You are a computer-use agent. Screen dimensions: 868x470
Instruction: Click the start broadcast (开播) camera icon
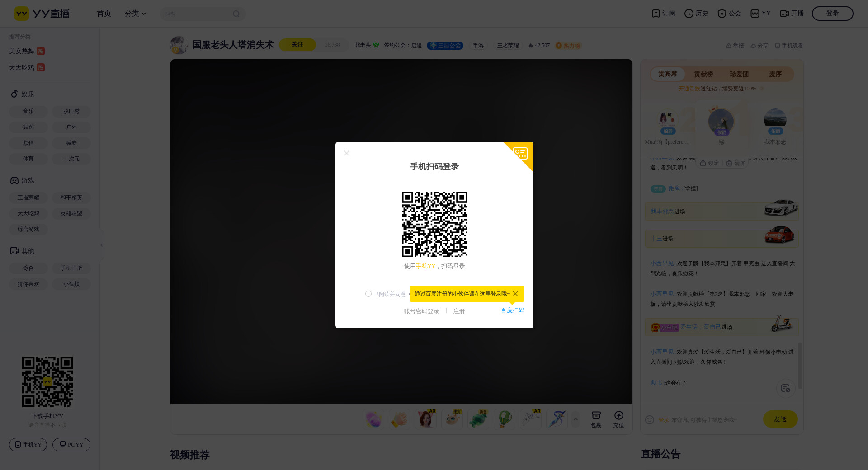pyautogui.click(x=784, y=14)
